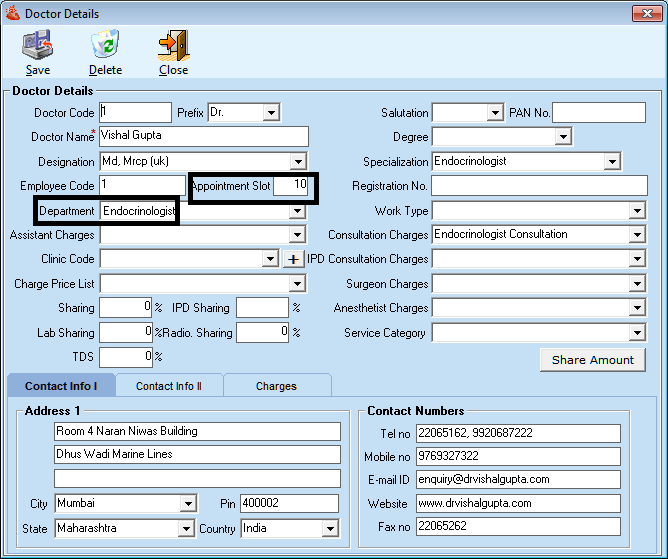Viewport: 668px width, 559px height.
Task: Click the Appointment Slot input field
Action: click(292, 186)
